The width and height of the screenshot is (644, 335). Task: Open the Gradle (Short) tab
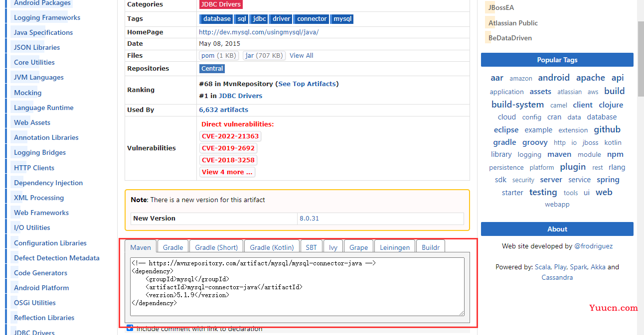[x=216, y=247]
